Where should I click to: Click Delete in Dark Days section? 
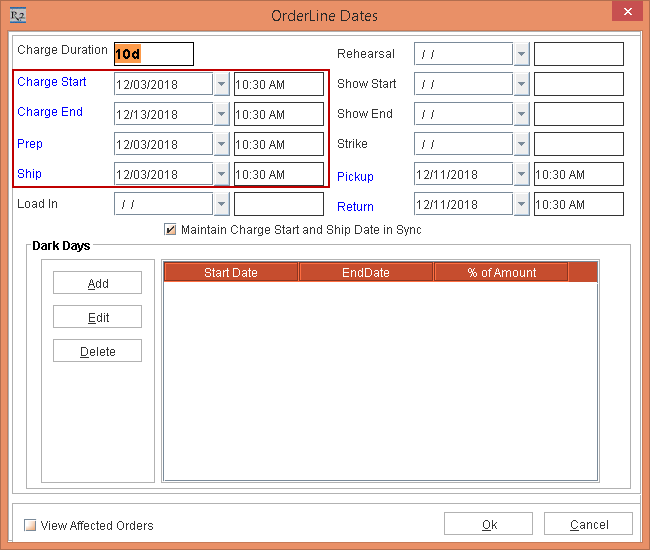[x=97, y=351]
